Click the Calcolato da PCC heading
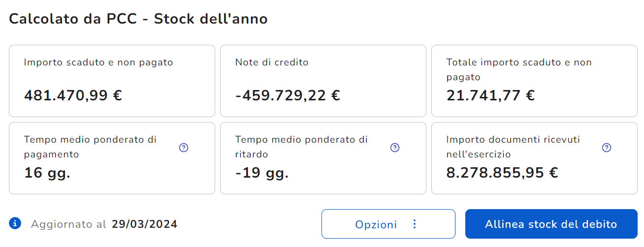 click(x=138, y=19)
